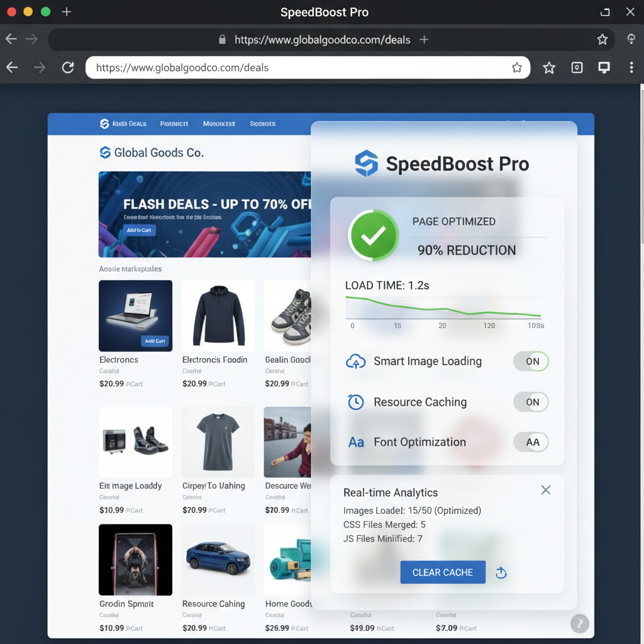Open the sneakers product thumbnail
Screen dimensions: 644x644
point(287,316)
